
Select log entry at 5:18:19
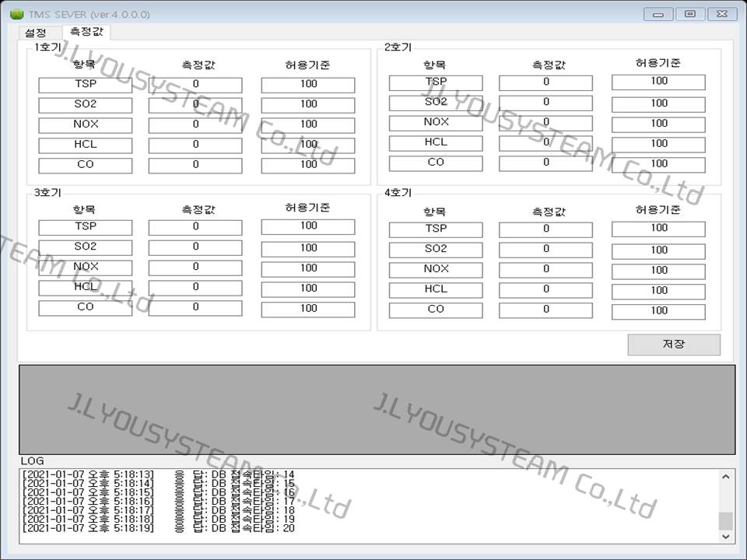[158, 528]
